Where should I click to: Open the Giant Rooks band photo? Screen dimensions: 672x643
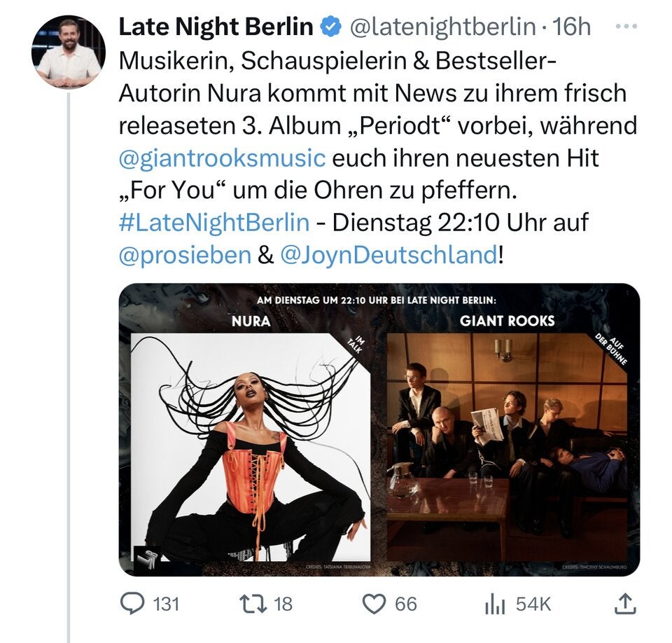click(507, 447)
